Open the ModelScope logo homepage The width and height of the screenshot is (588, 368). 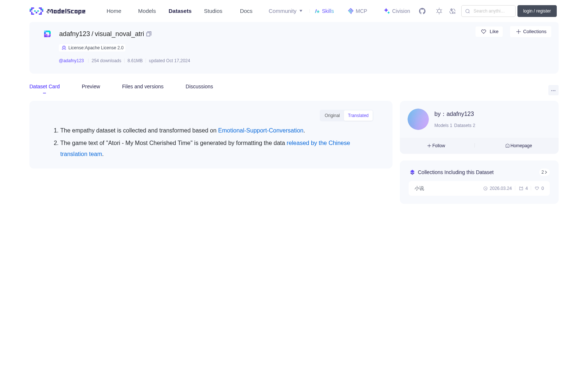[x=57, y=11]
